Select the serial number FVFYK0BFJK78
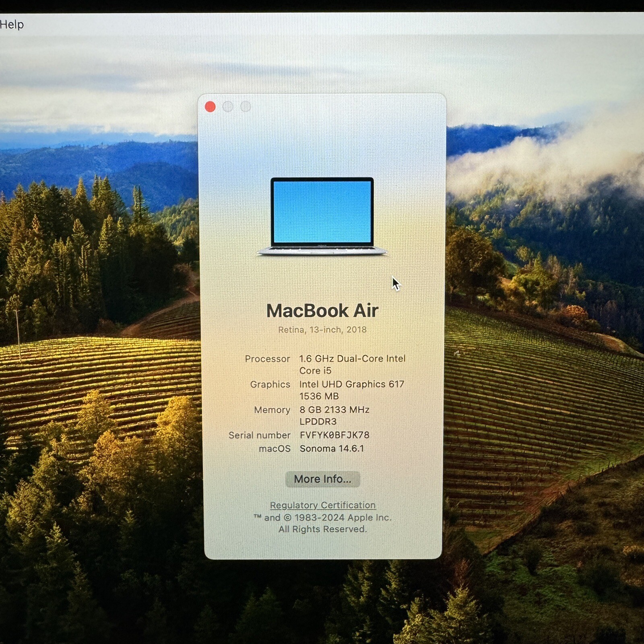Viewport: 644px width, 644px height. (x=334, y=435)
